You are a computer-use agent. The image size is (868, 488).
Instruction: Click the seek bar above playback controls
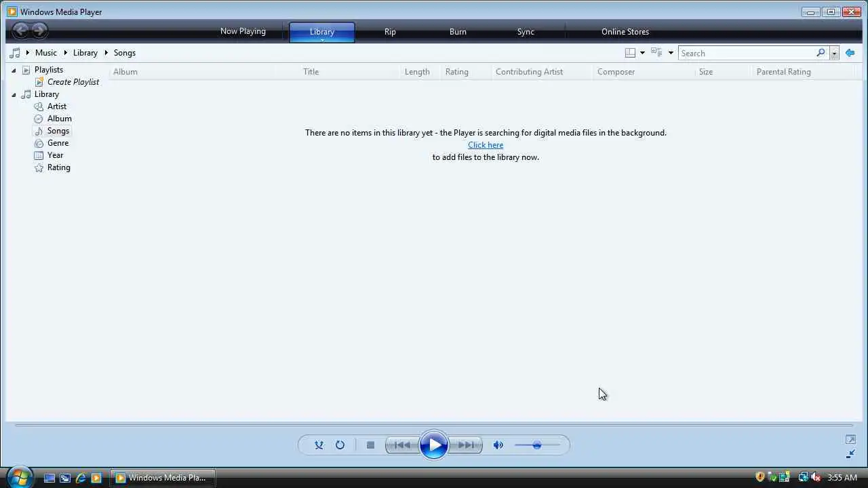pyautogui.click(x=434, y=426)
